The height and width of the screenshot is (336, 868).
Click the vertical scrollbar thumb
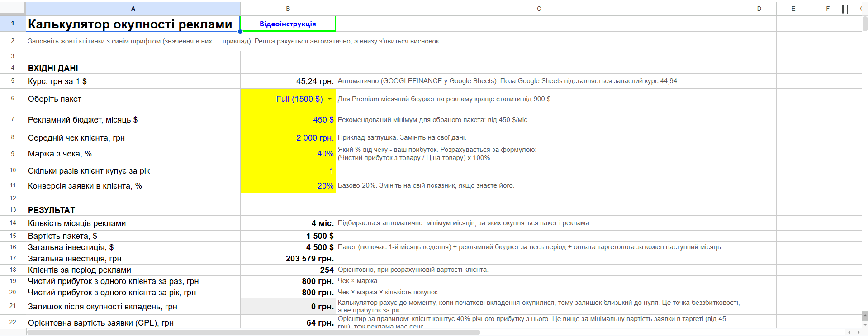(x=865, y=24)
